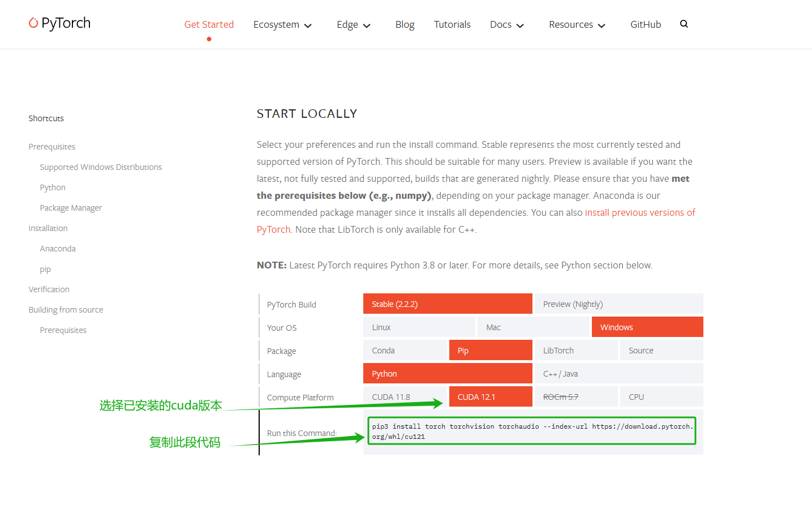Click the START LOCALLY heading
Viewport: 812px width, 508px height.
(307, 114)
